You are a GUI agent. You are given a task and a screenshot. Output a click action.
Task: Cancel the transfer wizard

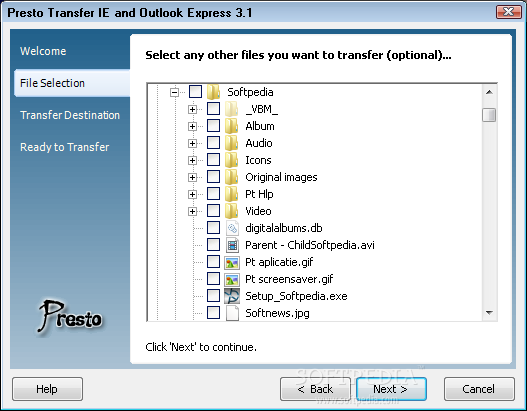(479, 389)
